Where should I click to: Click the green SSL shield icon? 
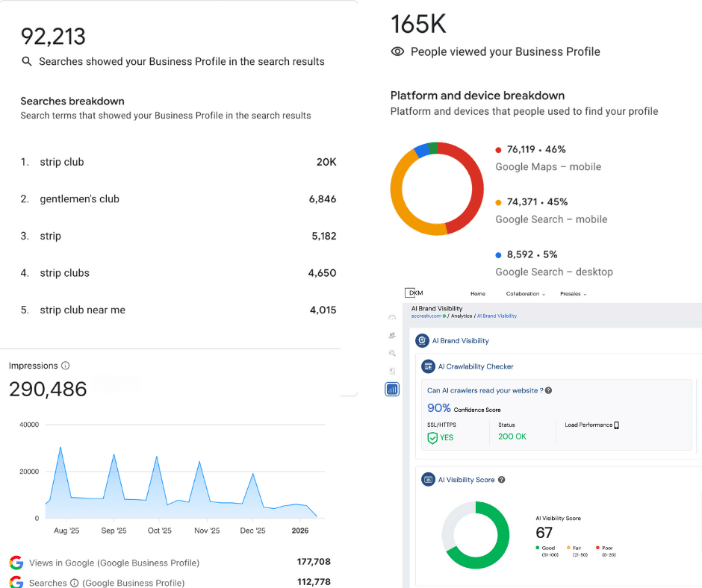click(x=432, y=438)
